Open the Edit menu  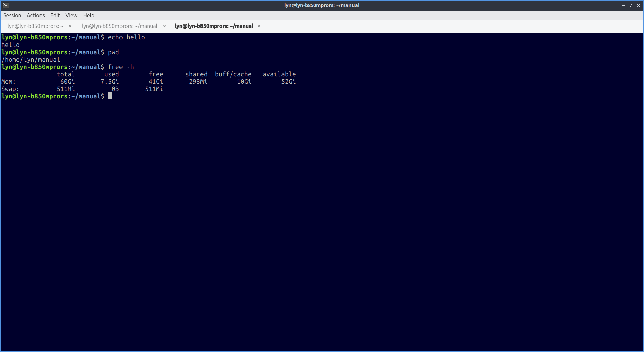[55, 15]
